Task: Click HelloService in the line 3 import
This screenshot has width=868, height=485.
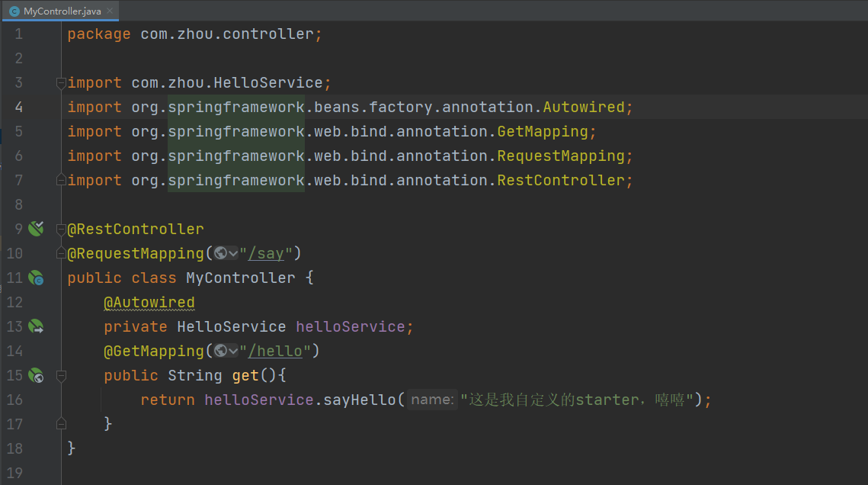Action: point(268,82)
